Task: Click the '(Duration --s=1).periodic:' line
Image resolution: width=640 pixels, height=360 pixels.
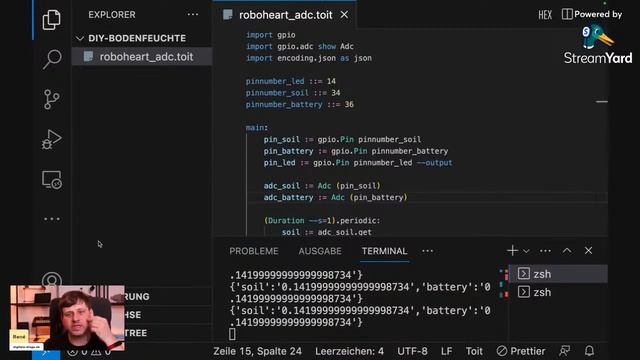Action: [x=322, y=220]
